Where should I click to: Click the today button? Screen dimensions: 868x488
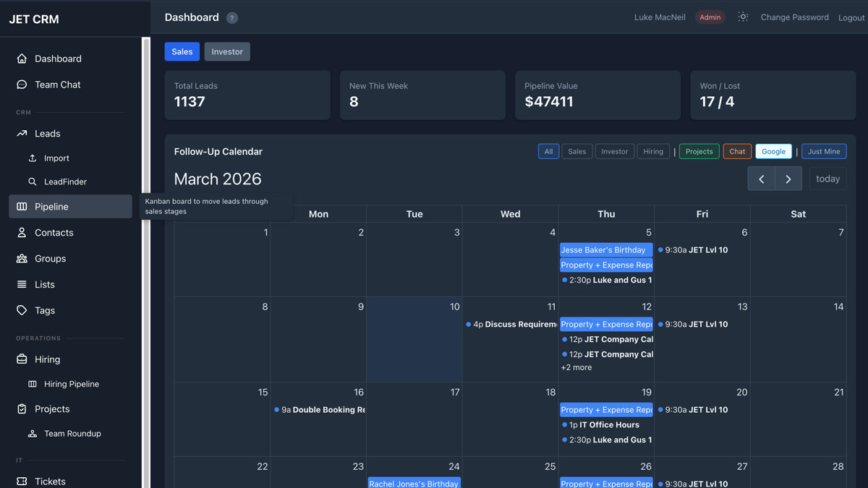(827, 179)
